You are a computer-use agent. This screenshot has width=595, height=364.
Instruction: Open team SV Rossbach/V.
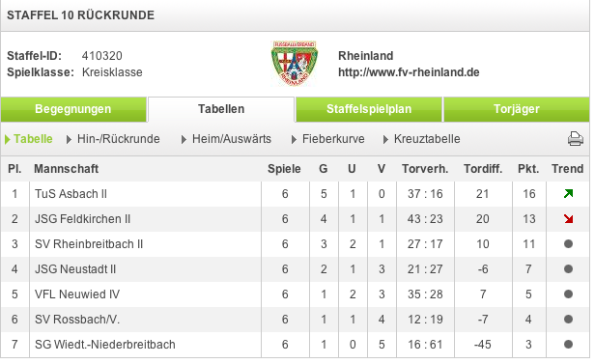click(77, 320)
